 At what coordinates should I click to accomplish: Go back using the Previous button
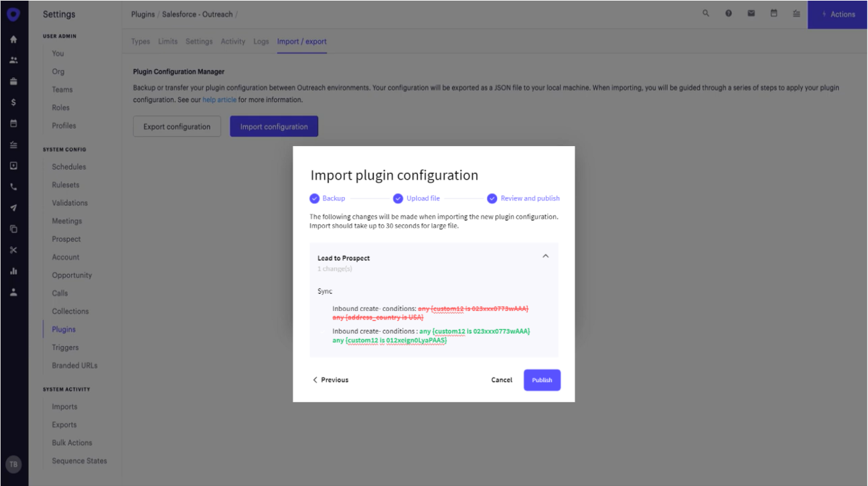tap(330, 379)
